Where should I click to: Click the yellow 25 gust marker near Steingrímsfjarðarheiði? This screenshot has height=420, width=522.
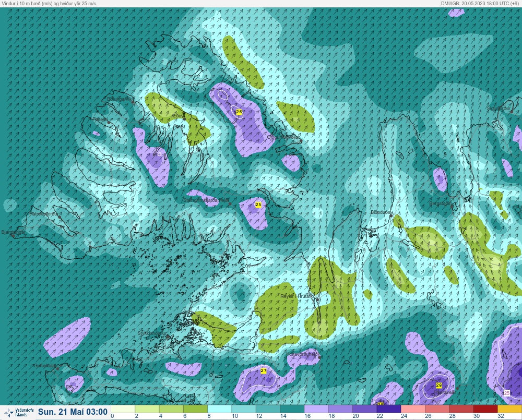click(x=258, y=205)
